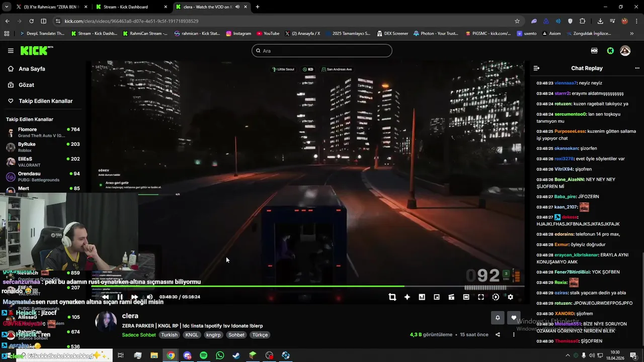Select the Sohbet tag
Screen dimensions: 644x362
(236, 335)
